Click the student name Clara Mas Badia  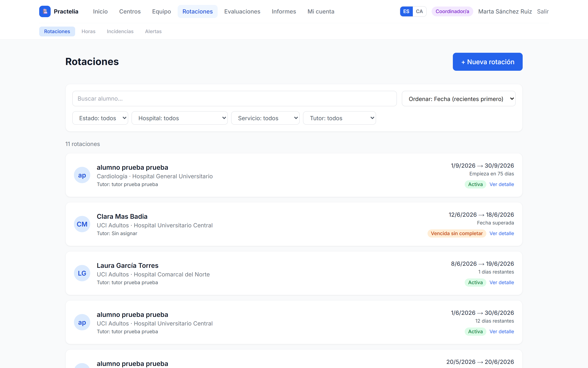click(x=122, y=216)
